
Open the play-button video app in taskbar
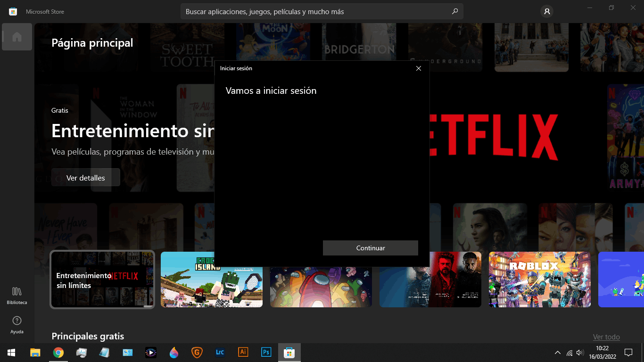coord(150,352)
